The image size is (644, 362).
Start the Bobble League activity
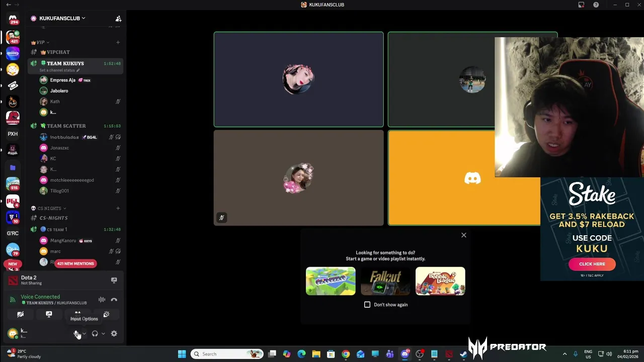(440, 281)
